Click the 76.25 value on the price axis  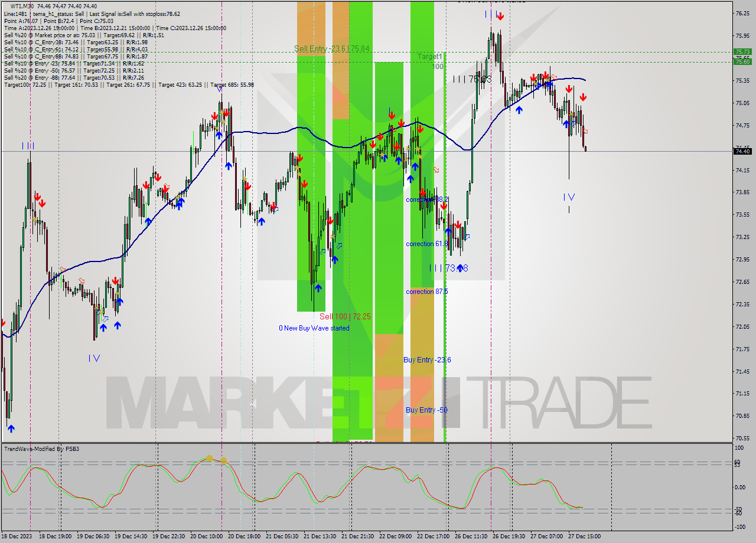(x=742, y=13)
